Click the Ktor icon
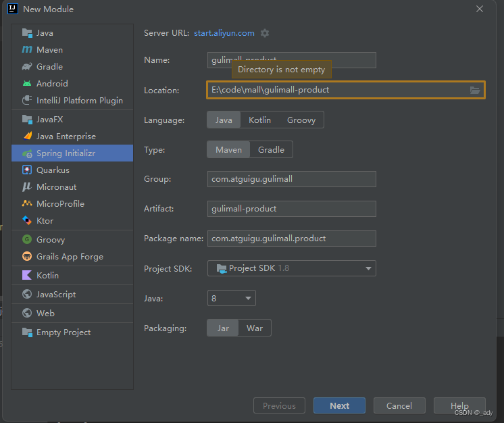This screenshot has height=423, width=504. (27, 220)
